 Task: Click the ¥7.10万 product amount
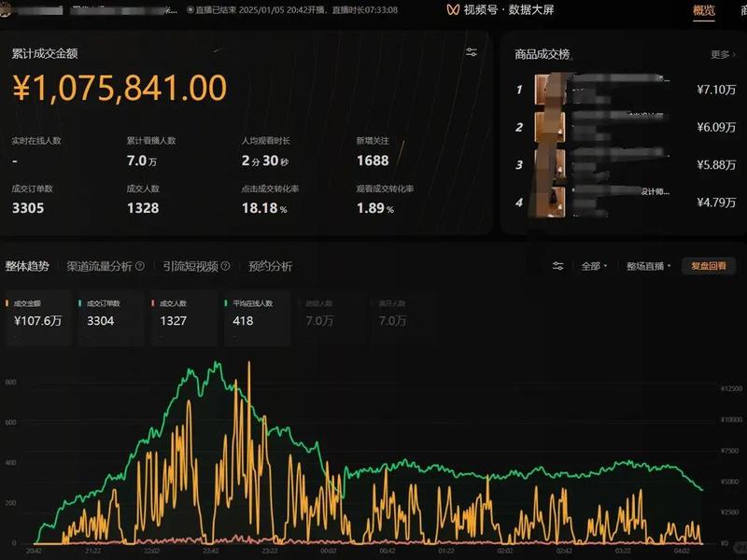(716, 90)
